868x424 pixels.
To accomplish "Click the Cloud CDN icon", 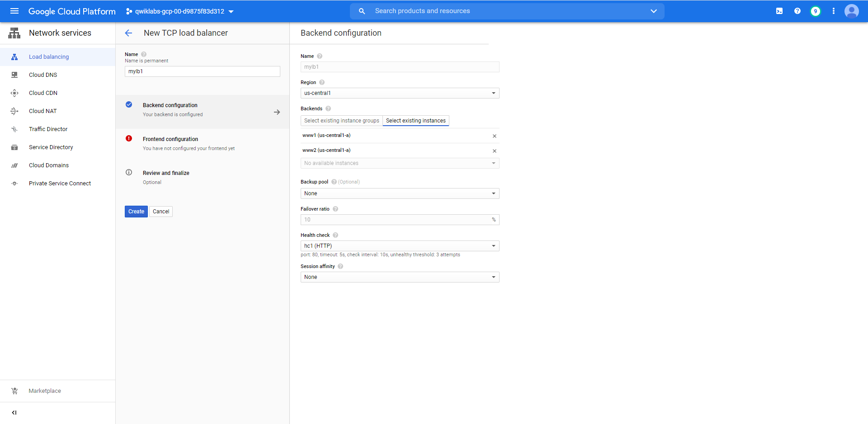I will [x=14, y=93].
